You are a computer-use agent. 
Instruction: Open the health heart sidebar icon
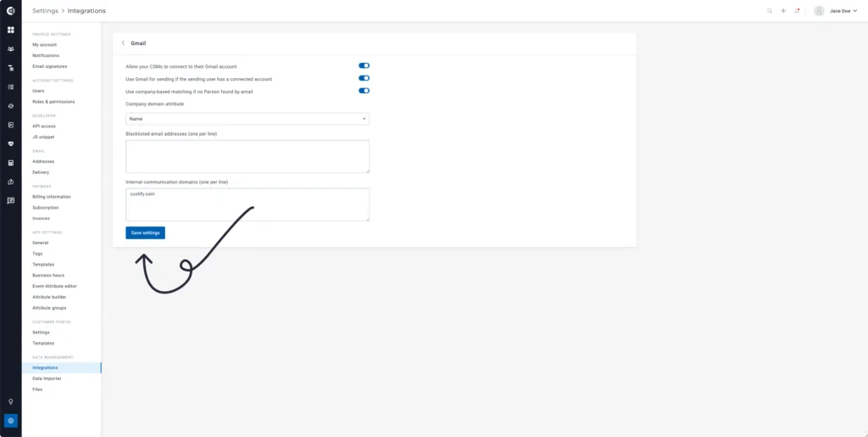10,143
